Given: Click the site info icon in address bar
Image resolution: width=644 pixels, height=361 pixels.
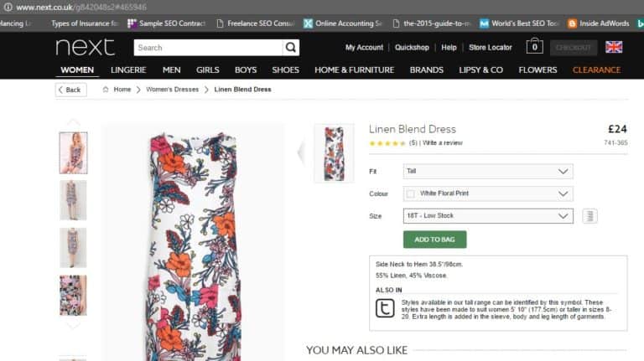Looking at the screenshot, I should tap(8, 7).
